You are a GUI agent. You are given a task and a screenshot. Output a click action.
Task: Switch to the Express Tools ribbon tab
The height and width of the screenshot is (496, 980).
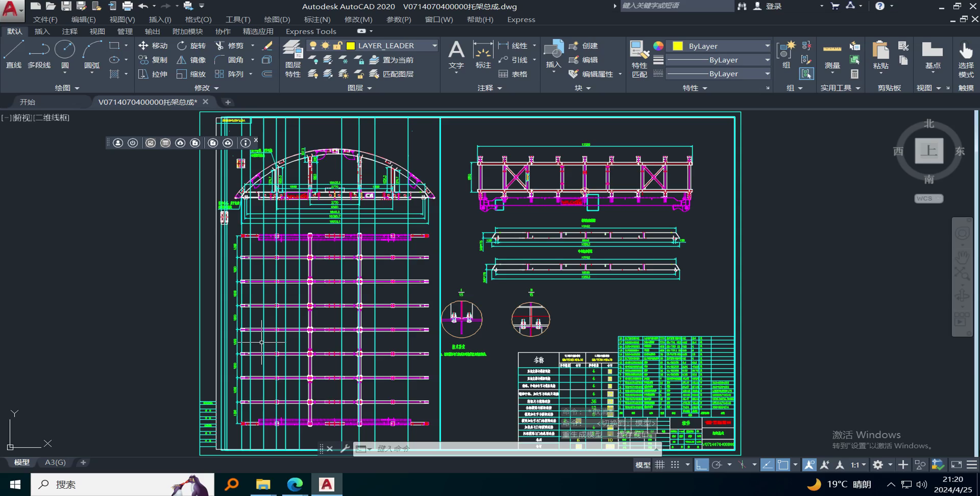point(311,32)
